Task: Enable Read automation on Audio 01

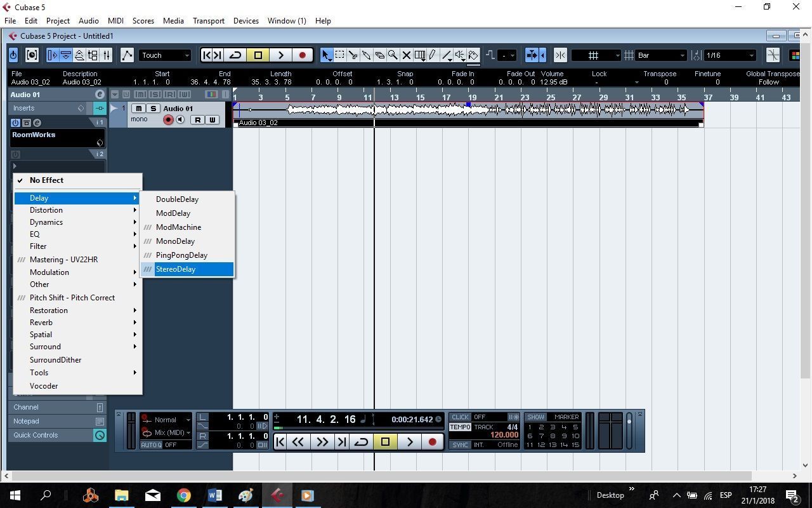Action: click(x=198, y=120)
